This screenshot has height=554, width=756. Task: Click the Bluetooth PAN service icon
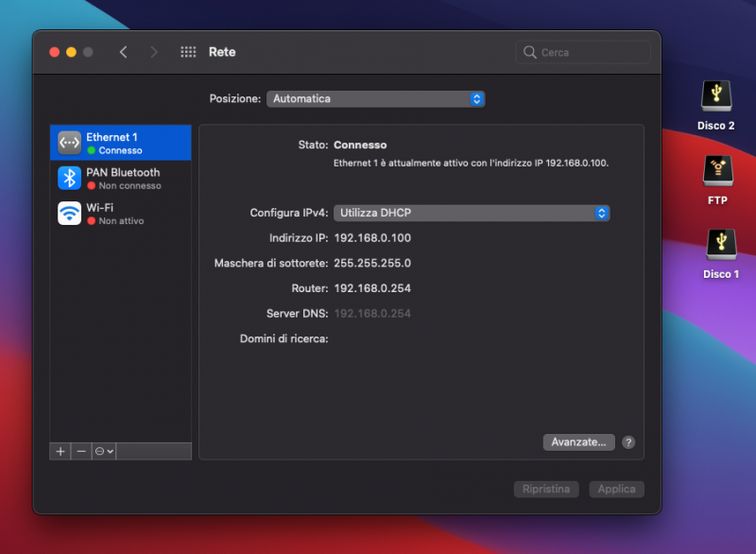pyautogui.click(x=69, y=178)
